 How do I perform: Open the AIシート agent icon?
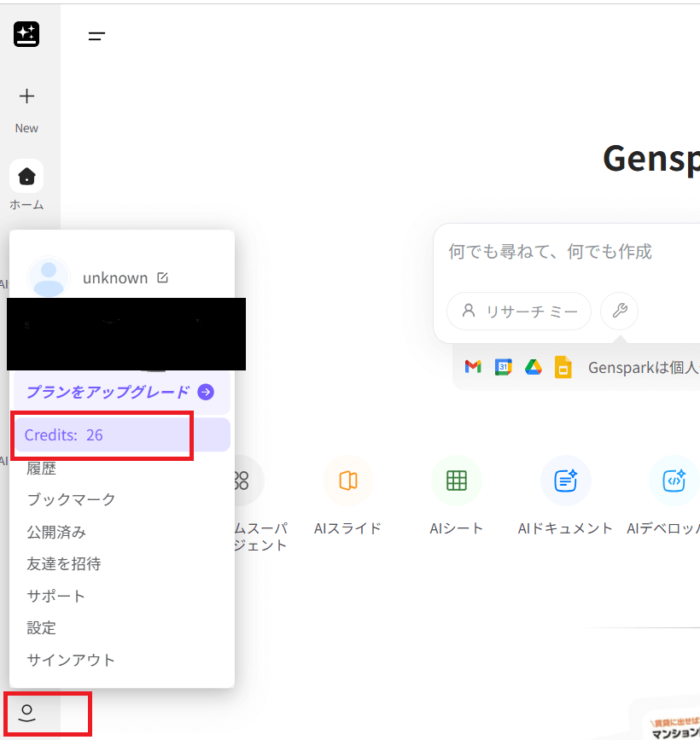(457, 481)
